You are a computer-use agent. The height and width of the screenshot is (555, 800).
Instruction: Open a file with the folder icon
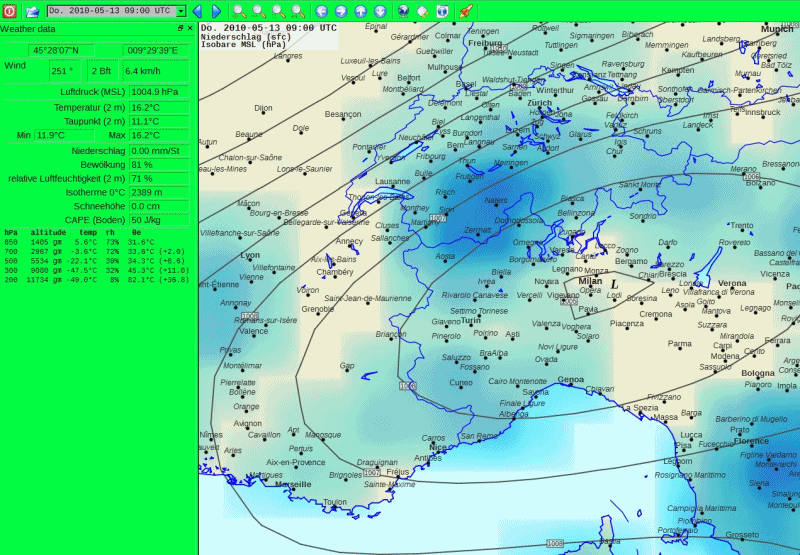tap(32, 11)
